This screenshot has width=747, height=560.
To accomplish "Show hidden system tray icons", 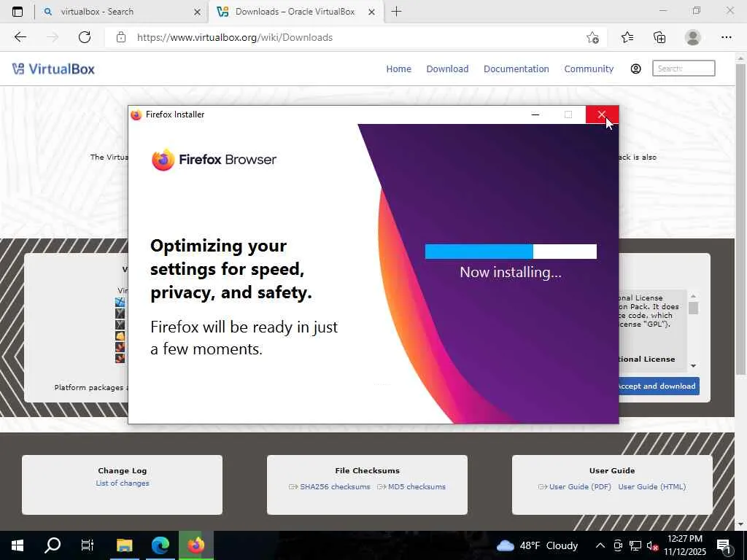I will click(600, 545).
